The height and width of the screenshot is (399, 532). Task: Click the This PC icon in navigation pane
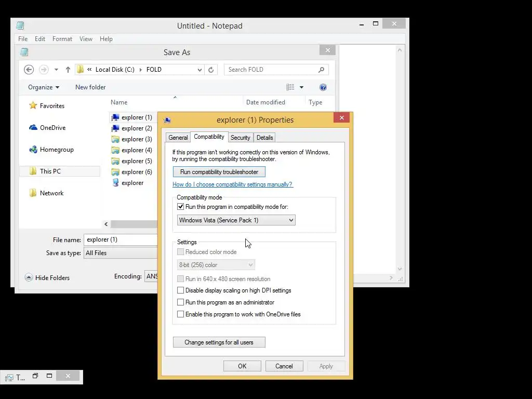(x=33, y=171)
